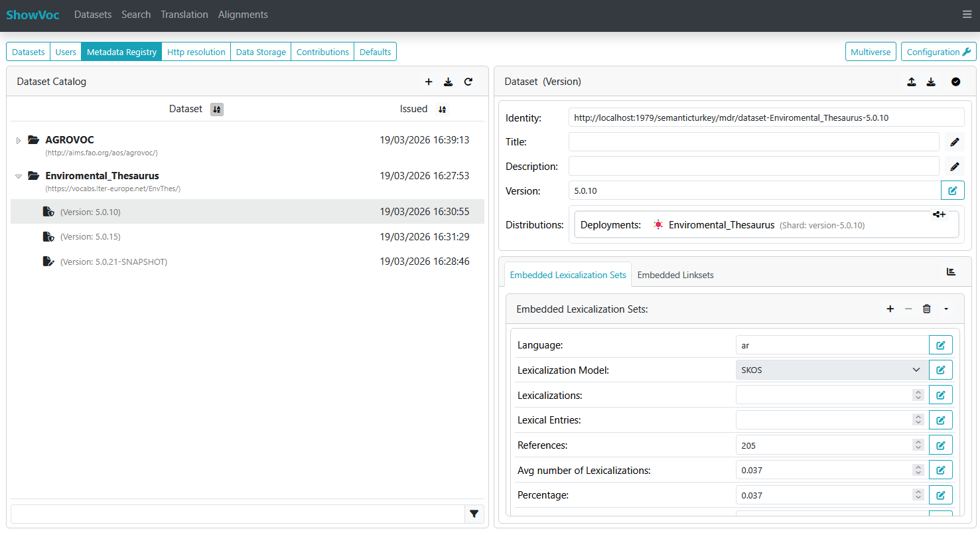Switch to the Users tab

pyautogui.click(x=66, y=52)
